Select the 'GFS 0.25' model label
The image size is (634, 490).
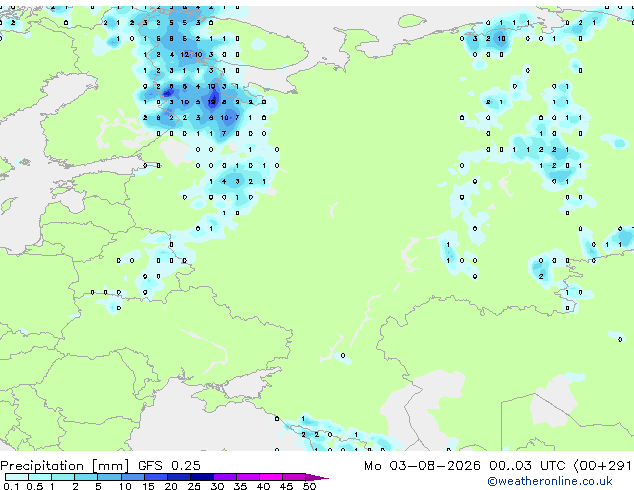[169, 466]
